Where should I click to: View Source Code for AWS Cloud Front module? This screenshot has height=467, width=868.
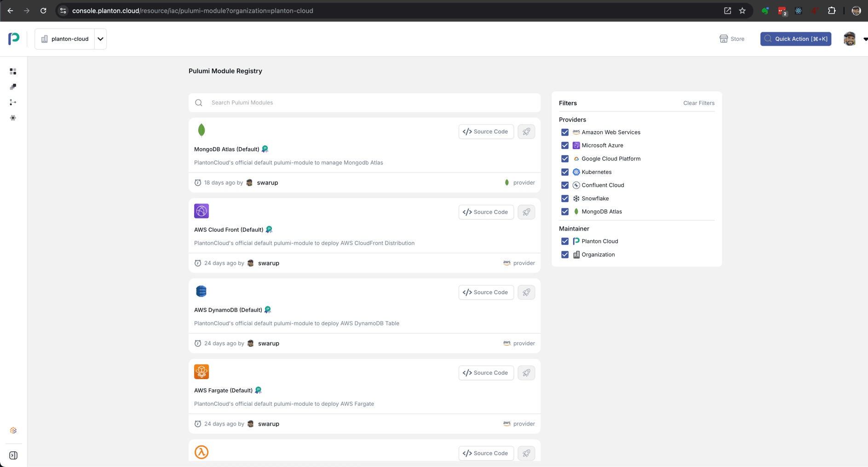[486, 212]
